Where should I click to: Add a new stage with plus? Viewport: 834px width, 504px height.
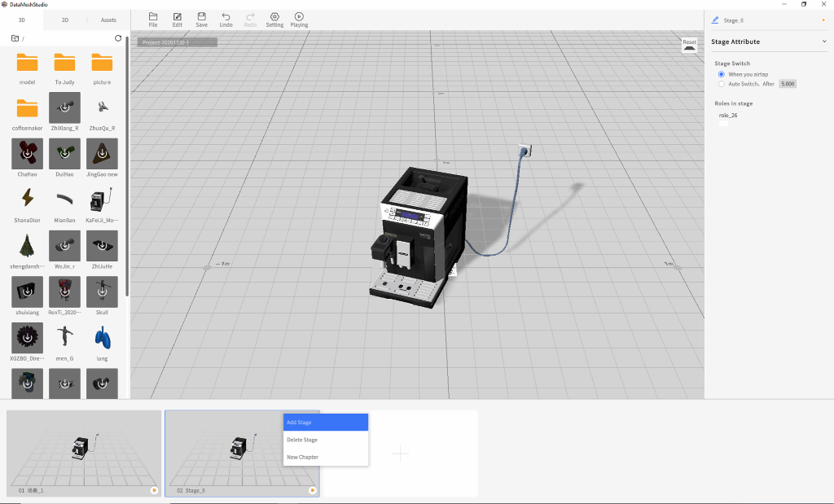pos(400,454)
